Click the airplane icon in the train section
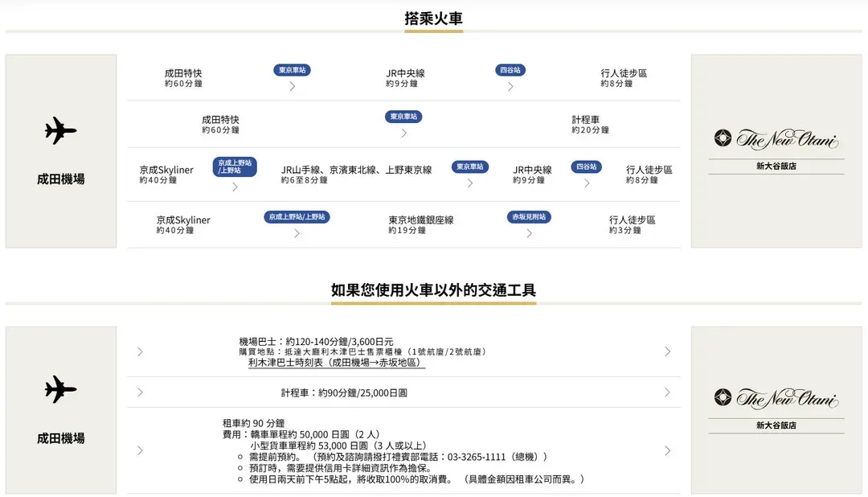The image size is (868, 497). 60,130
